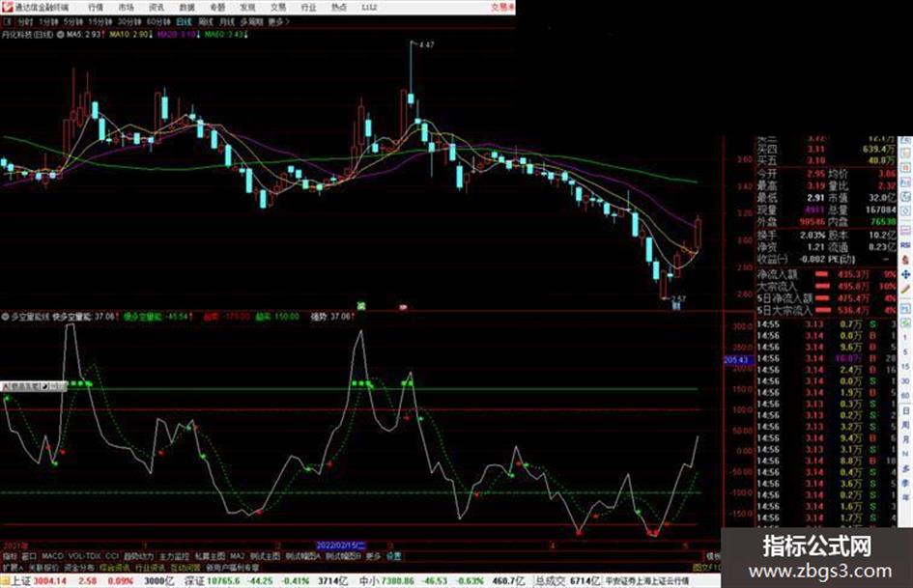
Task: Switch to the 60分钟 chart period
Action: click(x=157, y=21)
